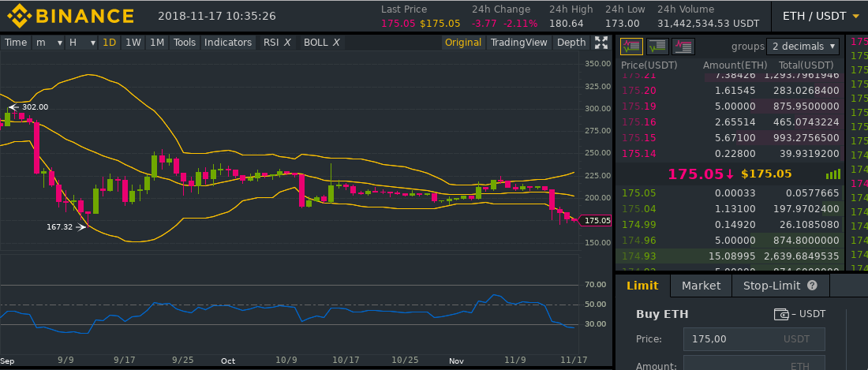Click the BOLL indicator label
Screen dimensions: 868x370
[x=316, y=43]
